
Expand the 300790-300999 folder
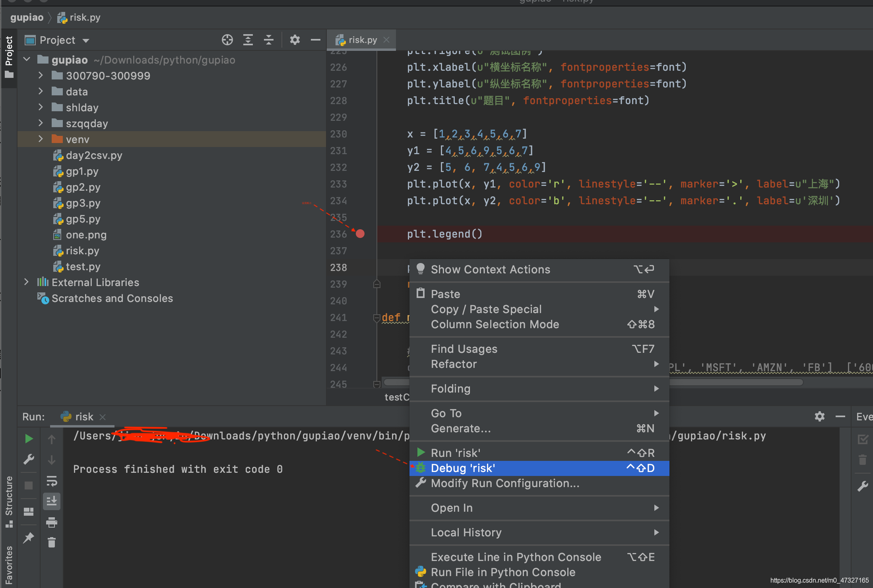click(41, 75)
